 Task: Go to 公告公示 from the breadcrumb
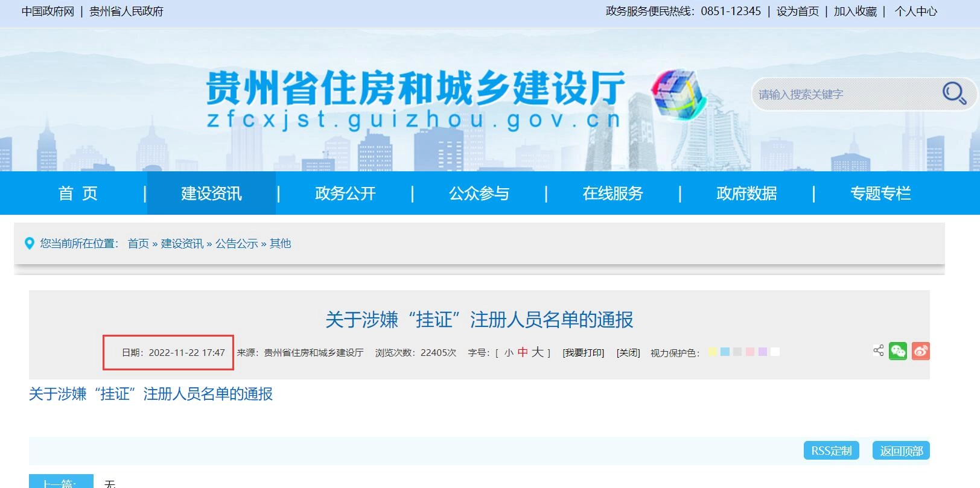pos(237,244)
